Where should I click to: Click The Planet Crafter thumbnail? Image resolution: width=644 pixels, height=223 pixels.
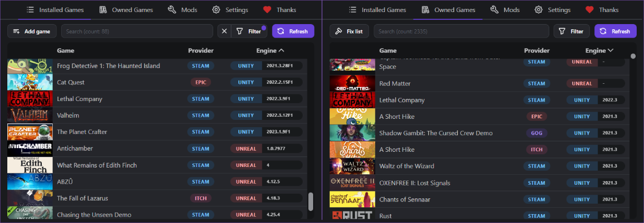point(30,132)
